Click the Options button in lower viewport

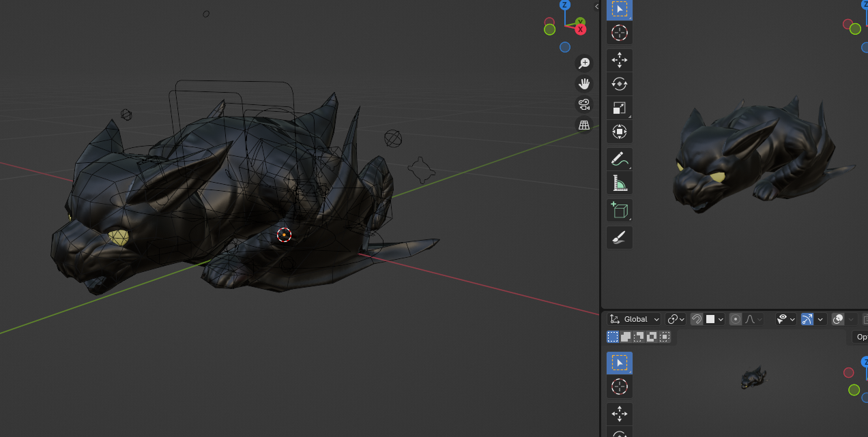coord(861,337)
